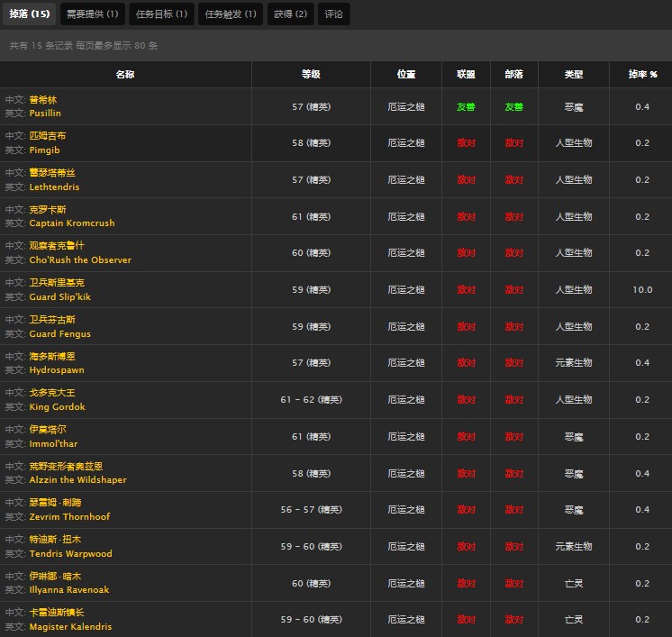Image resolution: width=672 pixels, height=637 pixels.
Task: Click the 部落 column header
Action: click(x=513, y=75)
